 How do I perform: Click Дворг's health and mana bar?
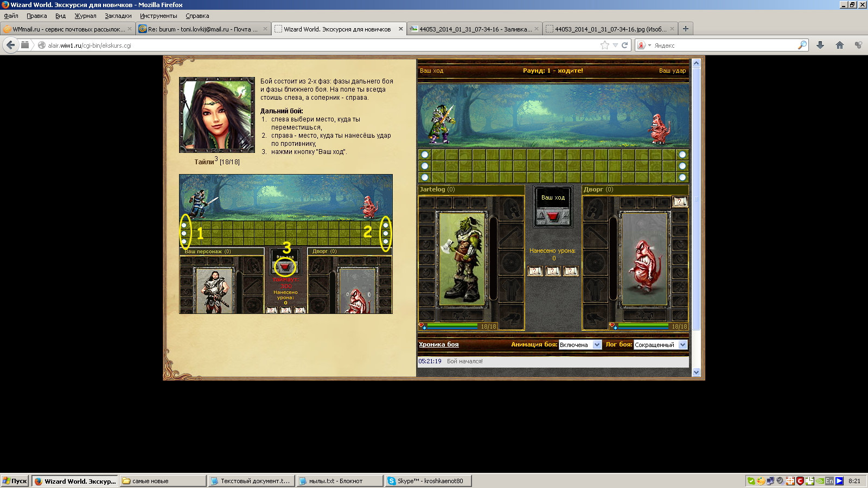coord(649,326)
